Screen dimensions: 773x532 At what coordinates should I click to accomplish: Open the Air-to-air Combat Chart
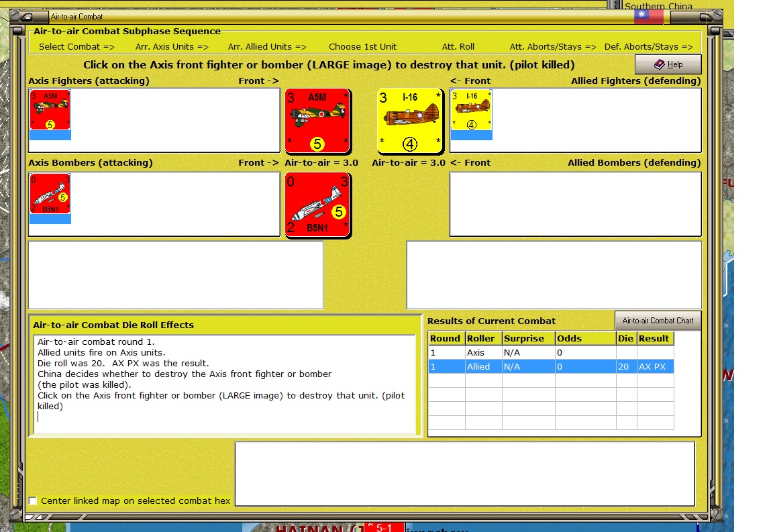click(658, 321)
